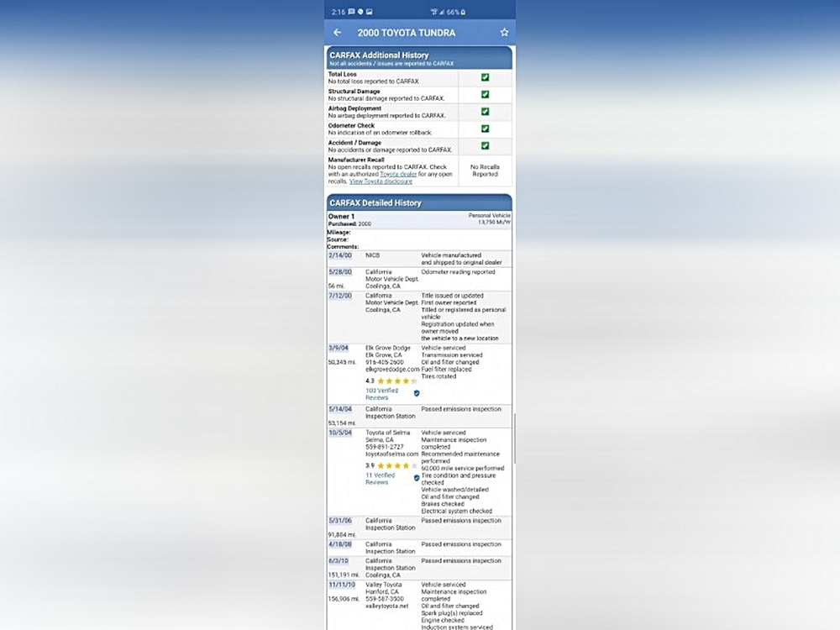This screenshot has height=630, width=840.
Task: Click the page scrollbar on the right edge
Action: pos(514,438)
